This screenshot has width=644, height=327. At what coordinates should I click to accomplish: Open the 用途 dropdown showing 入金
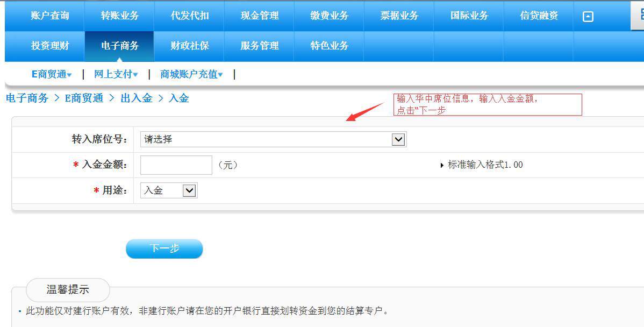coord(169,190)
